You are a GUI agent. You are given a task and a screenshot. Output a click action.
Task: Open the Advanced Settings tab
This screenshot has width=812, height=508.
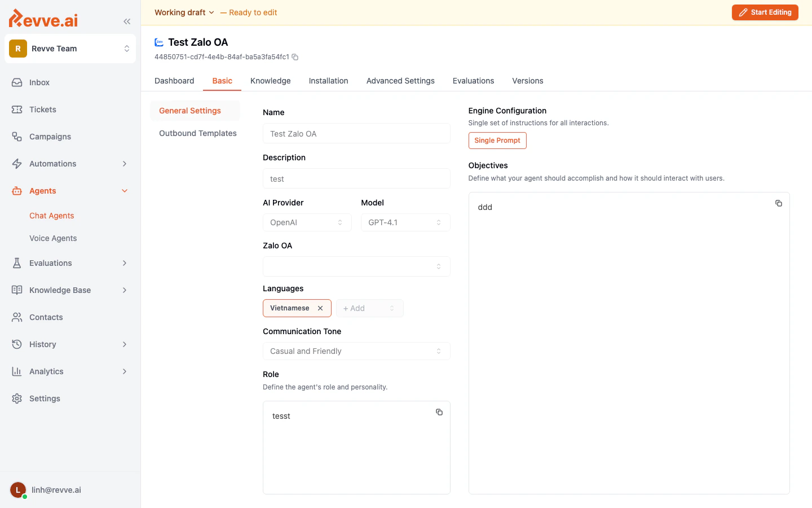tap(400, 81)
